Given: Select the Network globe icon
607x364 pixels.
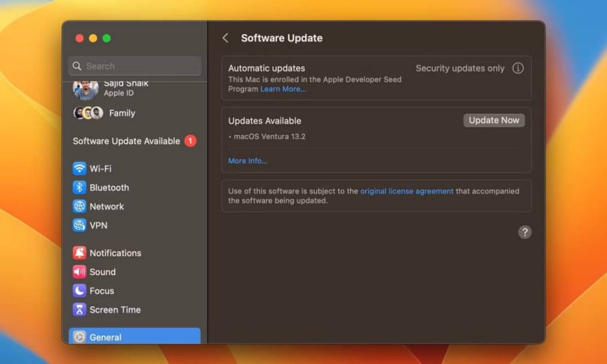Looking at the screenshot, I should tap(80, 206).
